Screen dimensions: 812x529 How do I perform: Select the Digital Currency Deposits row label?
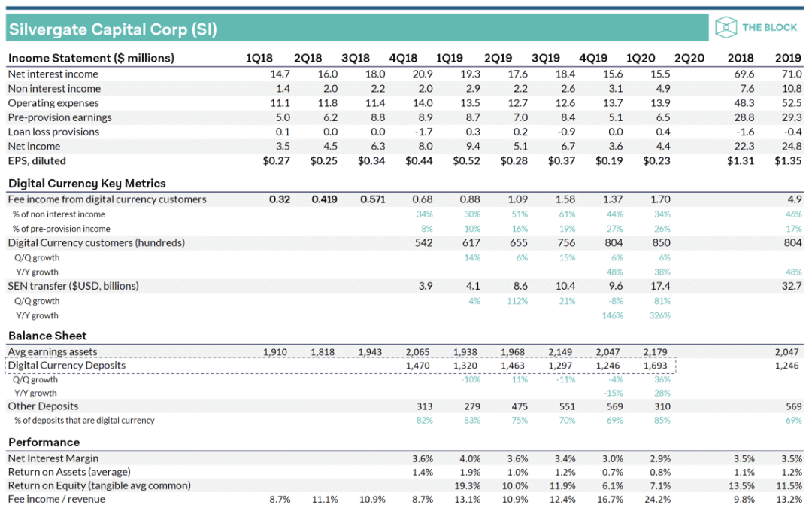pos(67,365)
